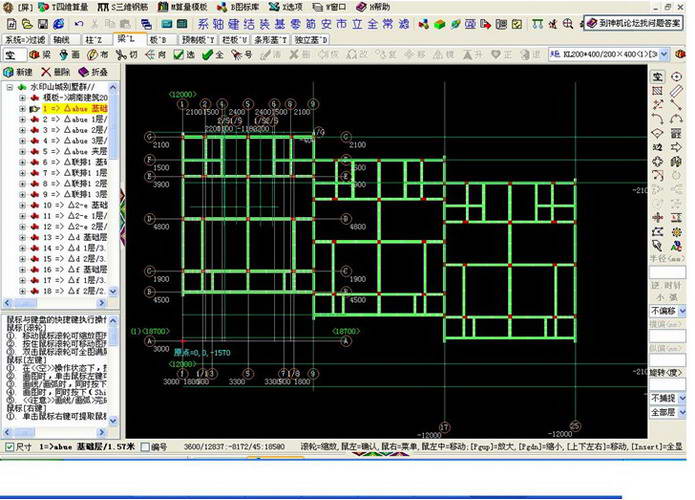Click the 布 layout tool icon
Image resolution: width=695 pixels, height=500 pixels.
98,55
